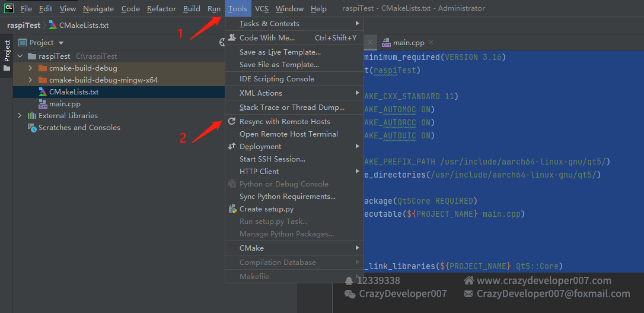This screenshot has height=313, width=644.
Task: Switch to main.cpp editor tab
Action: [408, 42]
